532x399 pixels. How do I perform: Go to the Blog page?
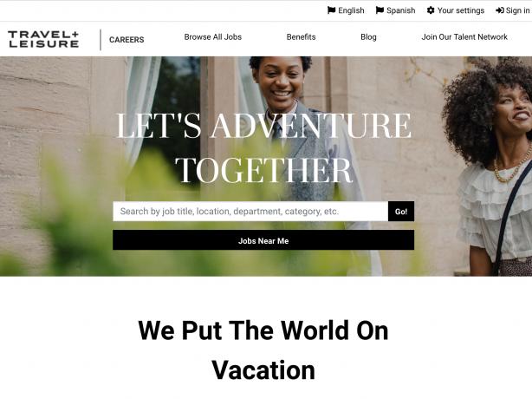pyautogui.click(x=368, y=37)
